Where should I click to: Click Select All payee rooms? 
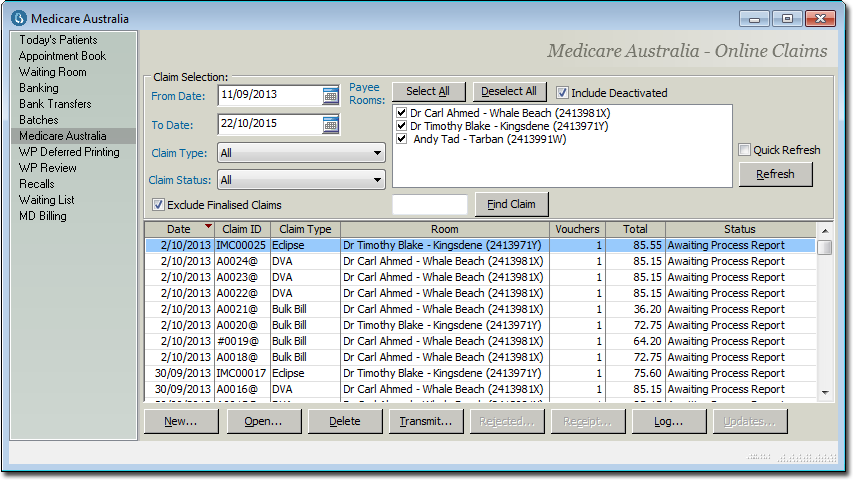point(428,92)
